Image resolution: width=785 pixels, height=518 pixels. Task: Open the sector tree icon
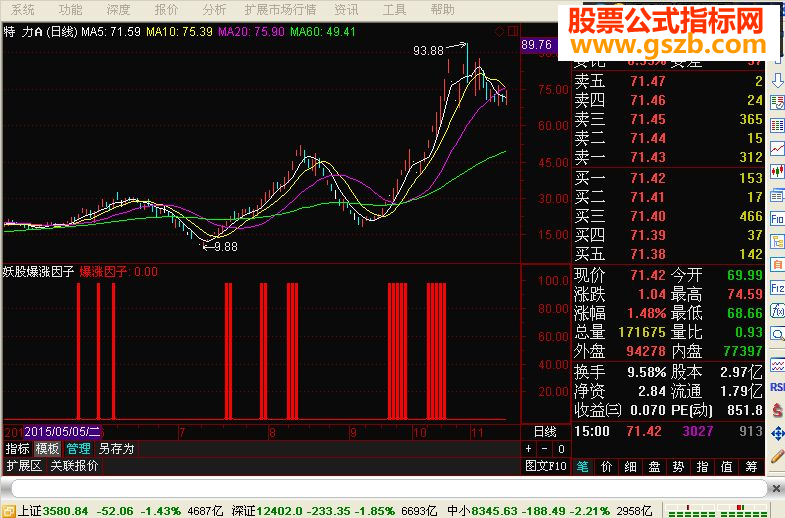point(777,242)
